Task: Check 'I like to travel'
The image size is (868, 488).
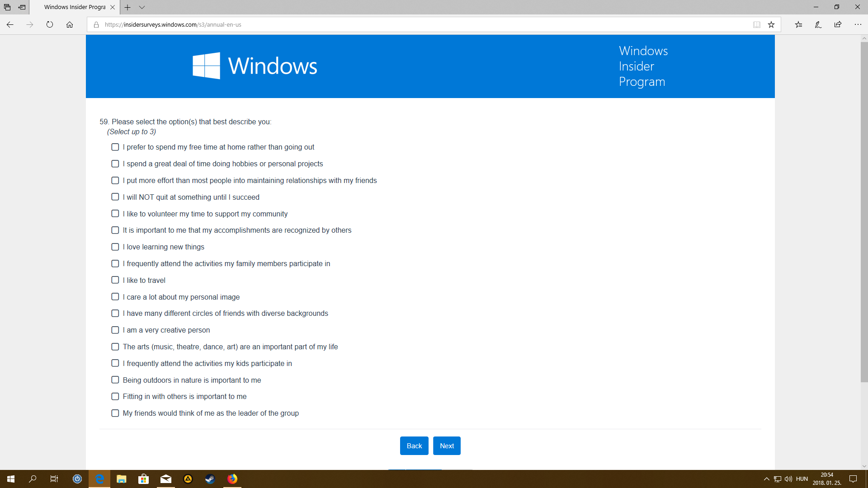Action: click(115, 280)
